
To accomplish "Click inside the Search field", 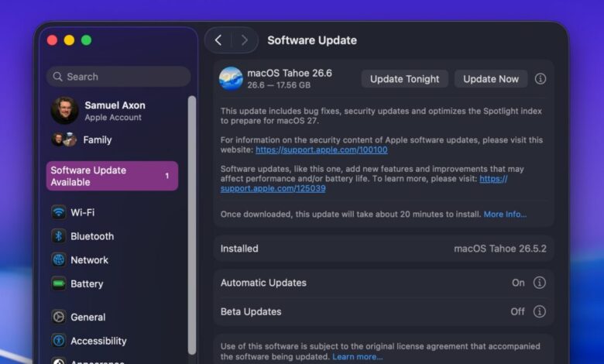I will (x=118, y=77).
